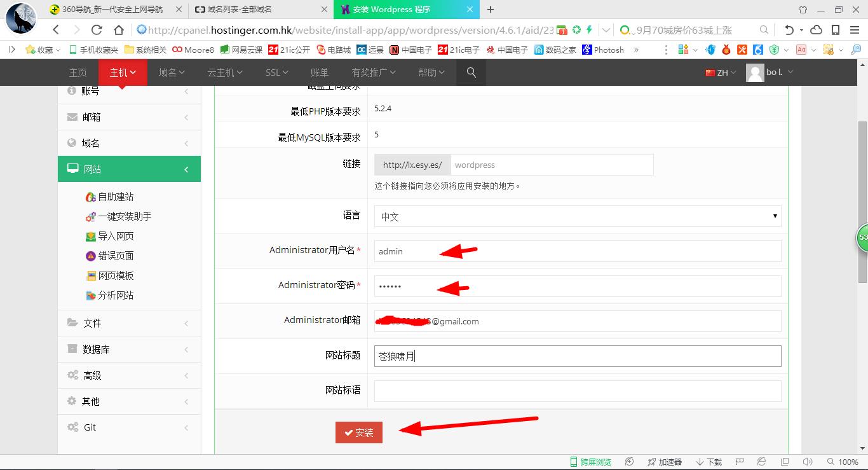Click the search magnifier in the green navbar
The image size is (868, 470).
(x=470, y=73)
